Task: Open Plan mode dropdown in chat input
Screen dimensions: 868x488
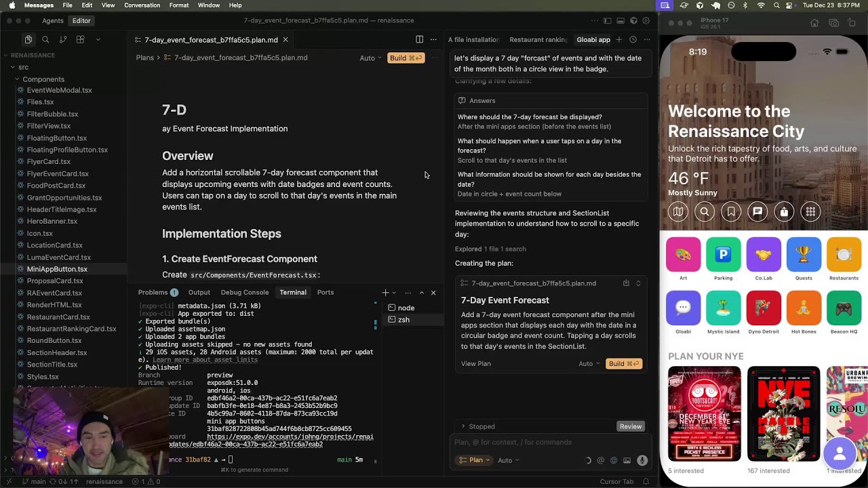Action: tap(475, 460)
